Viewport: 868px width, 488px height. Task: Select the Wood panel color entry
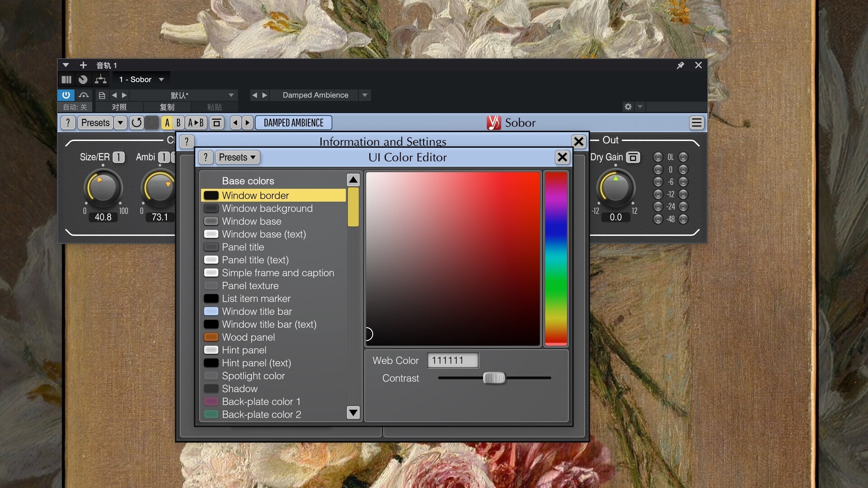248,337
